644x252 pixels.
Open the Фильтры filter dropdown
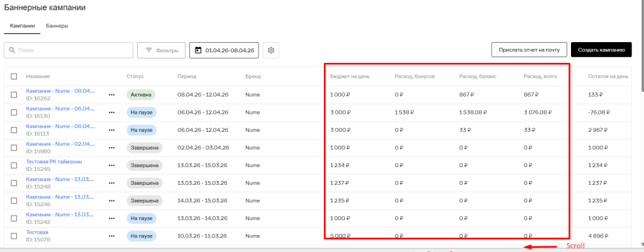161,50
